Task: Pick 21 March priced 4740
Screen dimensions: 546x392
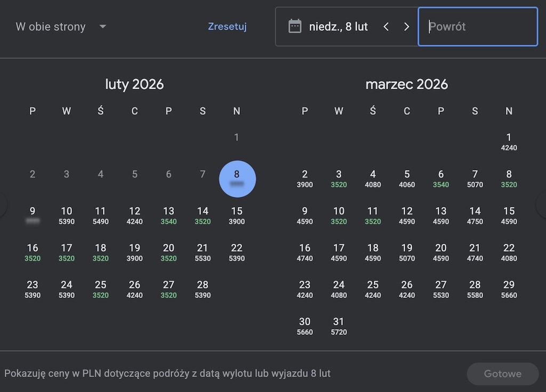Action: tap(475, 253)
